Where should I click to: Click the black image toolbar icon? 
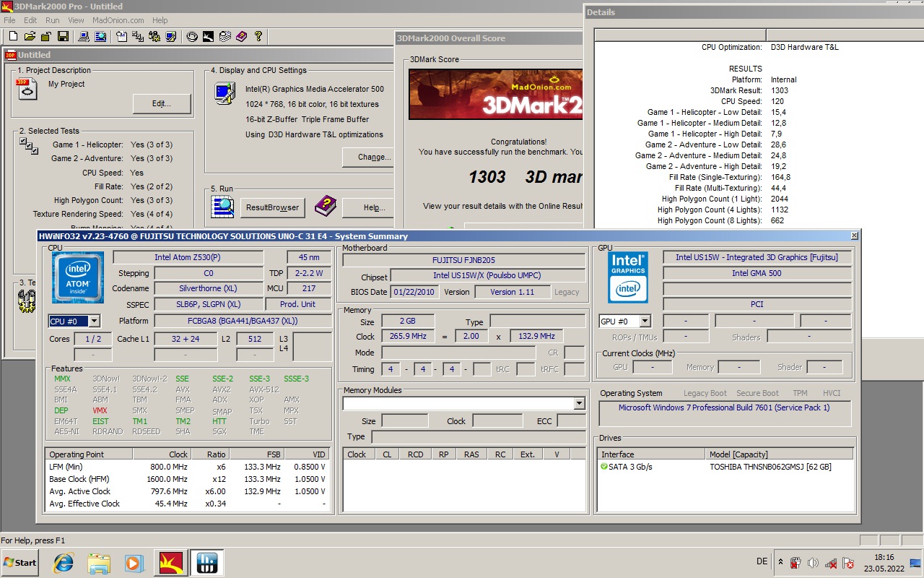[208, 36]
